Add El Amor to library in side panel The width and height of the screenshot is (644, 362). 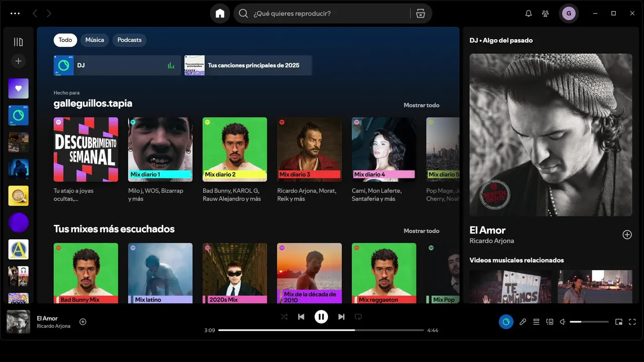(627, 234)
